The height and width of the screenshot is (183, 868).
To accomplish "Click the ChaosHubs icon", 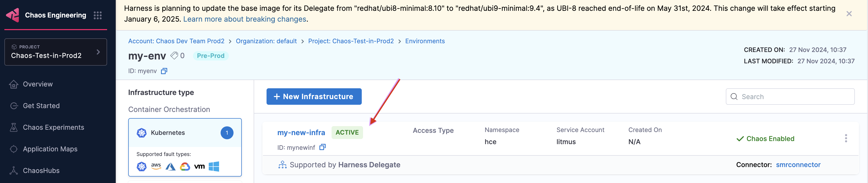I will click(x=14, y=171).
